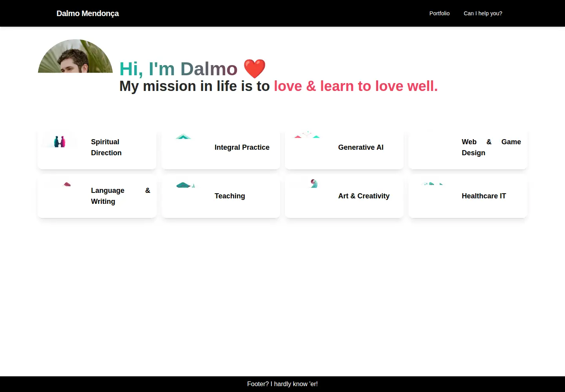Screen dimensions: 565x392
Task: Click the 'Hi, I'm Dalmo' heading
Action: coord(179,69)
